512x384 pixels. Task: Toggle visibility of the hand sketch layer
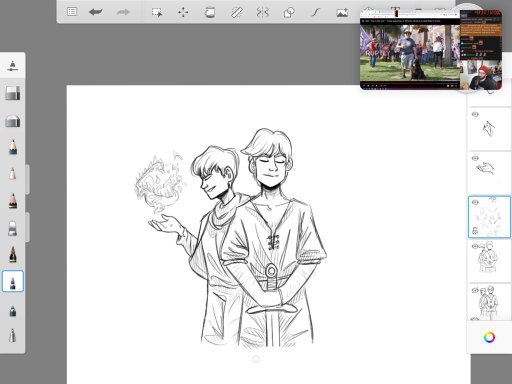475,158
